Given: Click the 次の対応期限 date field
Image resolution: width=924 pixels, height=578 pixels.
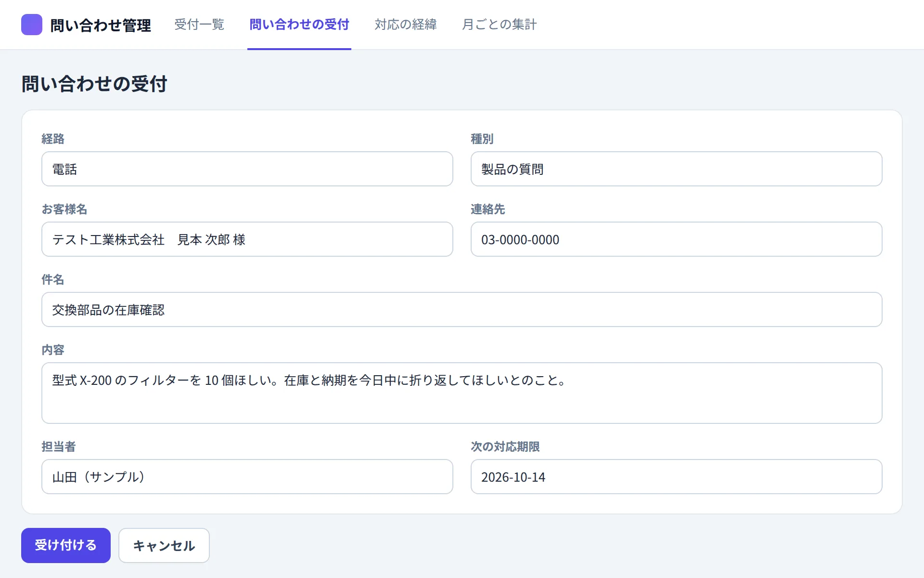Looking at the screenshot, I should (x=676, y=477).
